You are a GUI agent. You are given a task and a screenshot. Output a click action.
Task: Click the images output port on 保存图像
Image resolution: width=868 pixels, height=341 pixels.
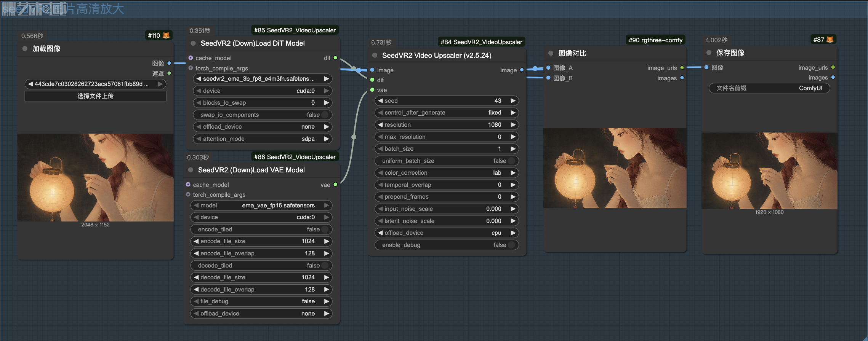coord(833,77)
